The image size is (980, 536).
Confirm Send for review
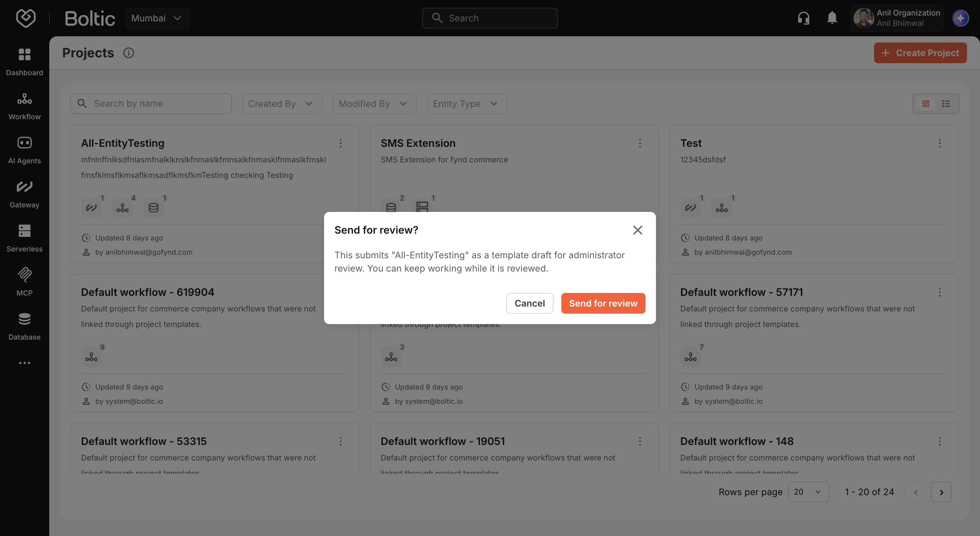tap(603, 303)
